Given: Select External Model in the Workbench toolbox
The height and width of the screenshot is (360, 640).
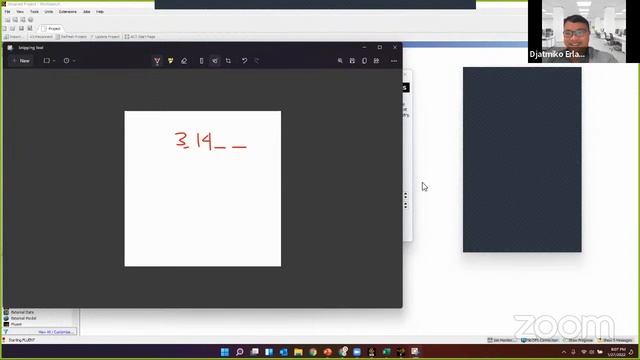Looking at the screenshot, I should pos(20,318).
